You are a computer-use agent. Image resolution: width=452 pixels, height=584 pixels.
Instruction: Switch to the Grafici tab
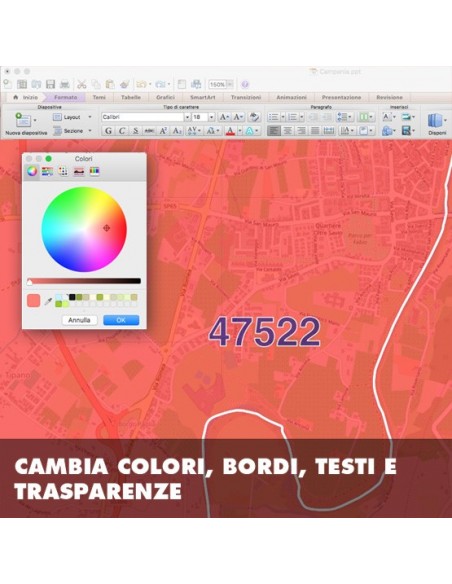coord(165,97)
